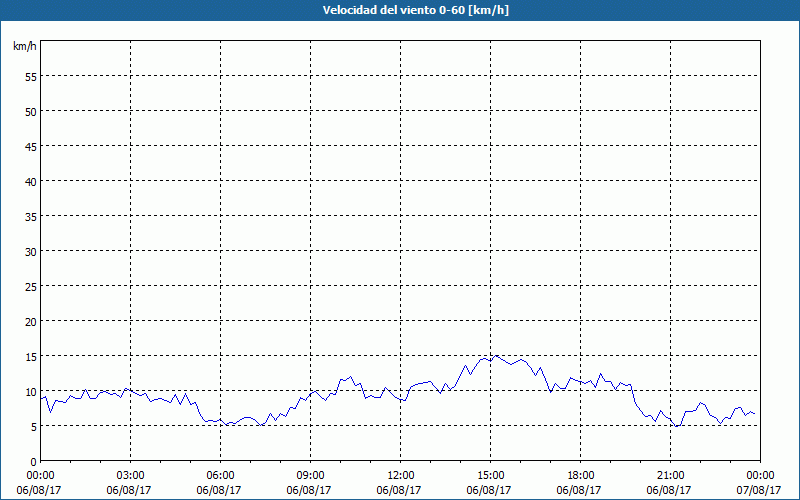Click the 03:00 time axis label
Screen dimensions: 800x500
pyautogui.click(x=131, y=475)
